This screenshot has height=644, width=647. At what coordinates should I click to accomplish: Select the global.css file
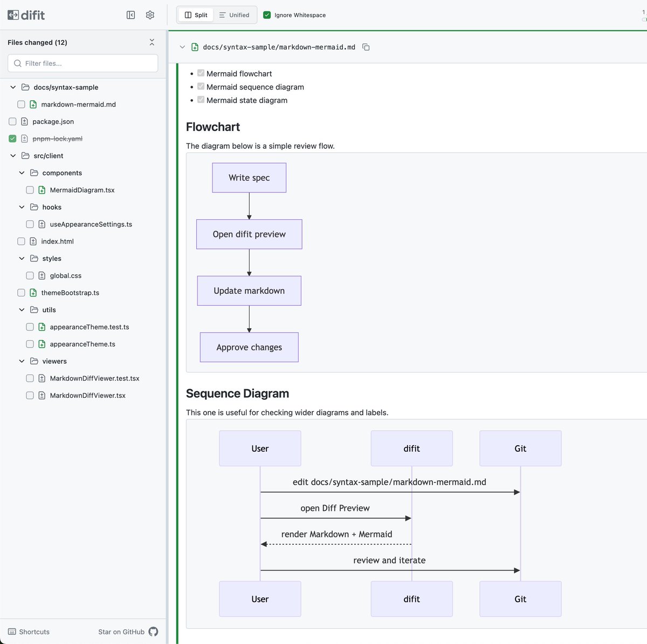pos(66,275)
